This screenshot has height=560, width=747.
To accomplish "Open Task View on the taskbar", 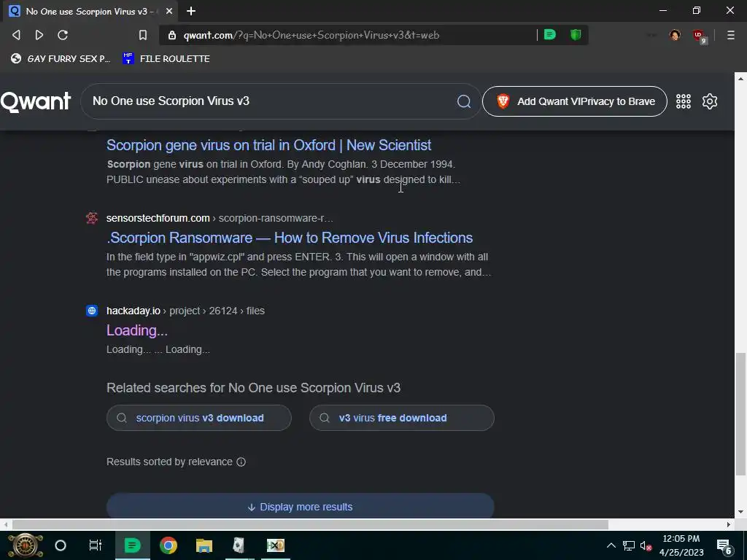I will click(x=96, y=545).
